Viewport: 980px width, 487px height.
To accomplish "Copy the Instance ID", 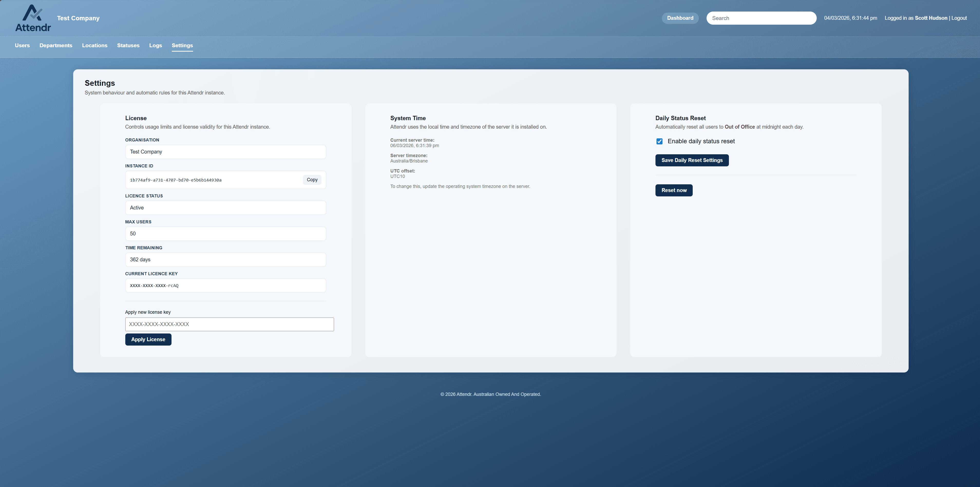I will tap(312, 180).
